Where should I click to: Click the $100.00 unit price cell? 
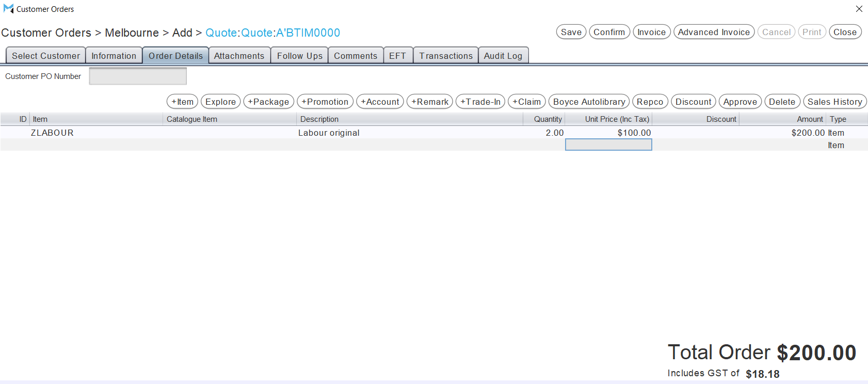click(609, 133)
